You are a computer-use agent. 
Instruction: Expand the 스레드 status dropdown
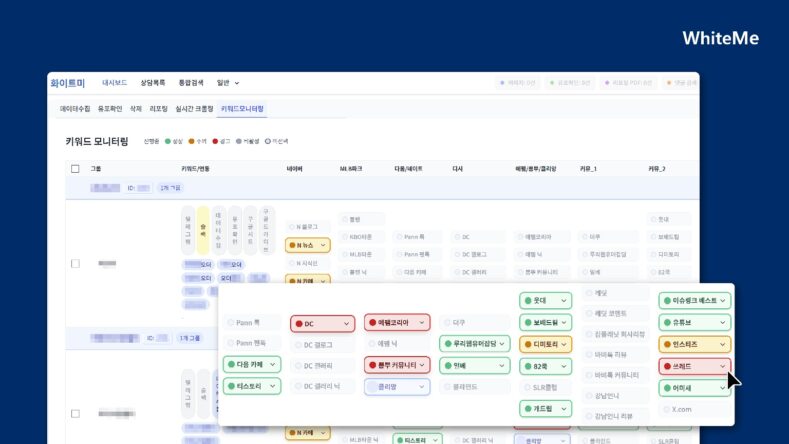(722, 366)
